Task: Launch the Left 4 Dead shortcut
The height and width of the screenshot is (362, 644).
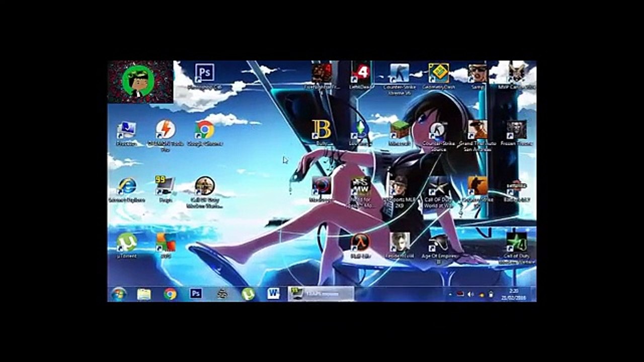Action: pyautogui.click(x=360, y=76)
